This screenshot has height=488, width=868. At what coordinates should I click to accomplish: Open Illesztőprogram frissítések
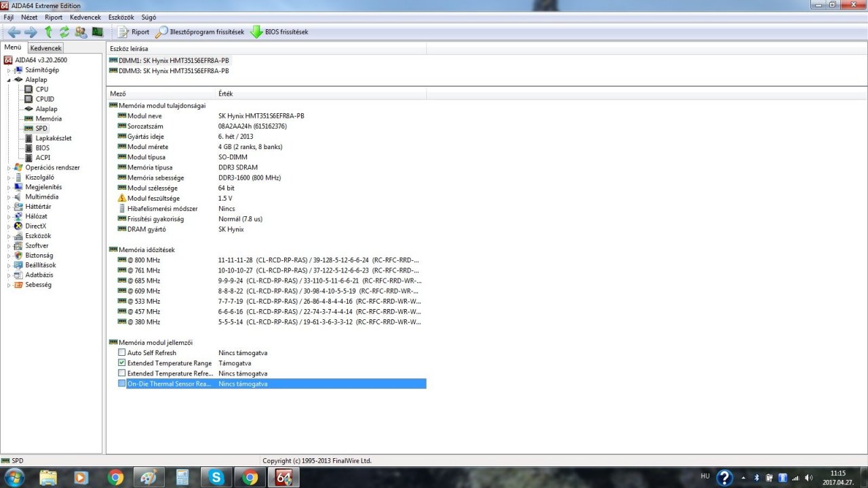point(199,32)
